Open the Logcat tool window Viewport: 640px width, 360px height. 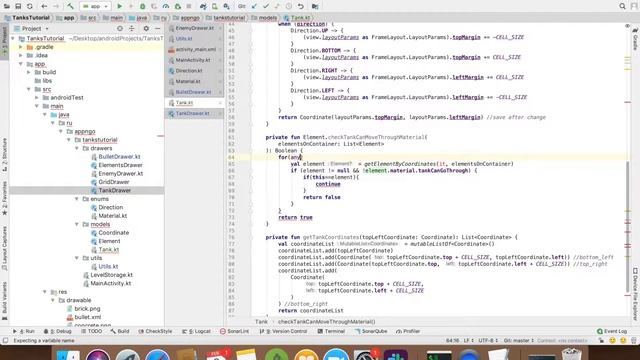click(197, 331)
